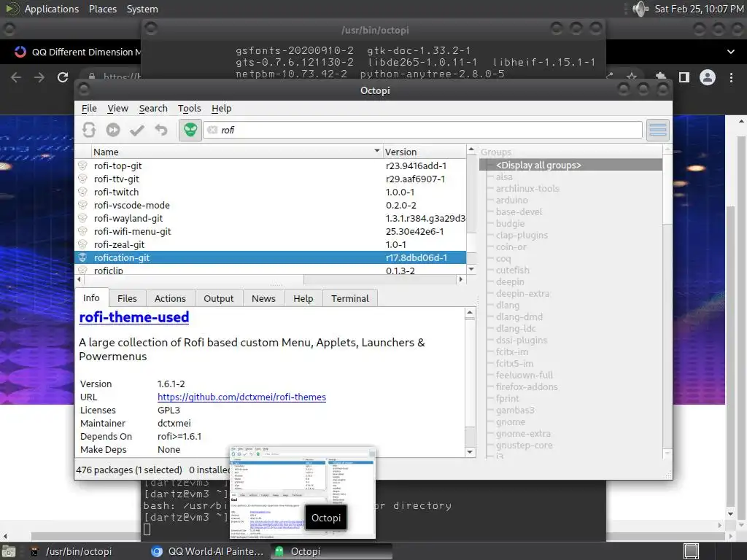This screenshot has width=747, height=560.
Task: Select the firefox-addons group
Action: 527,386
